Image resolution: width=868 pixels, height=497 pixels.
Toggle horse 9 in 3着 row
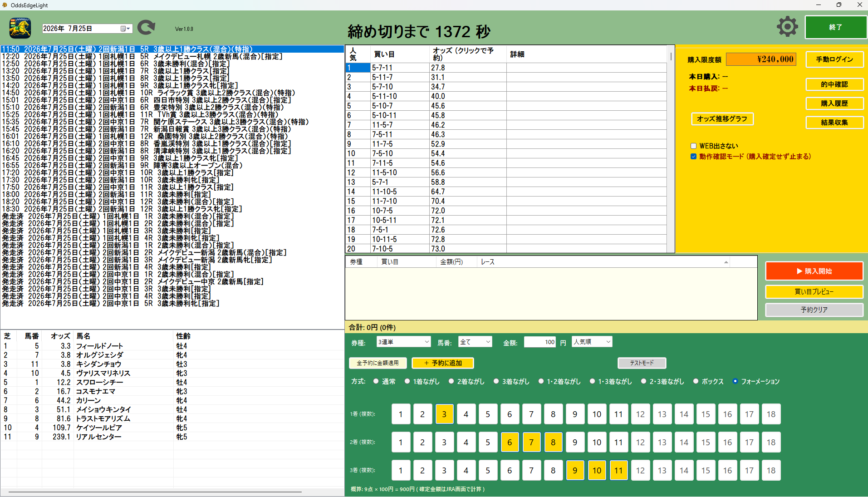coord(575,470)
